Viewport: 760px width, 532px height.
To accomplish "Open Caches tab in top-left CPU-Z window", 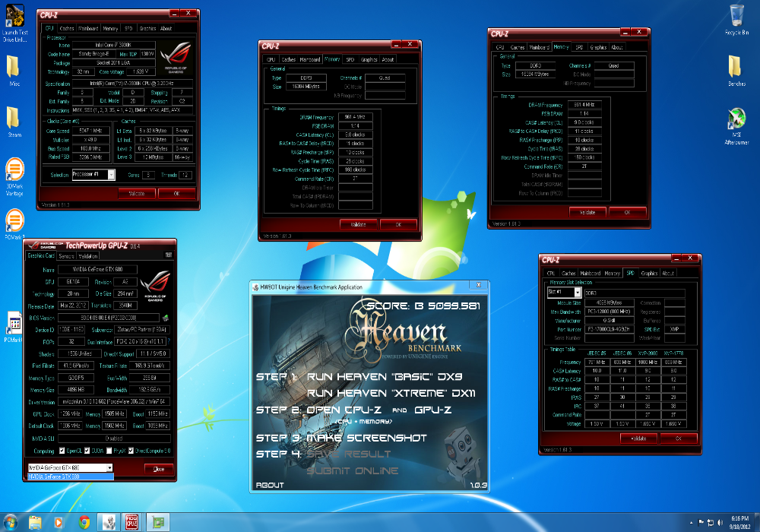I will click(67, 29).
